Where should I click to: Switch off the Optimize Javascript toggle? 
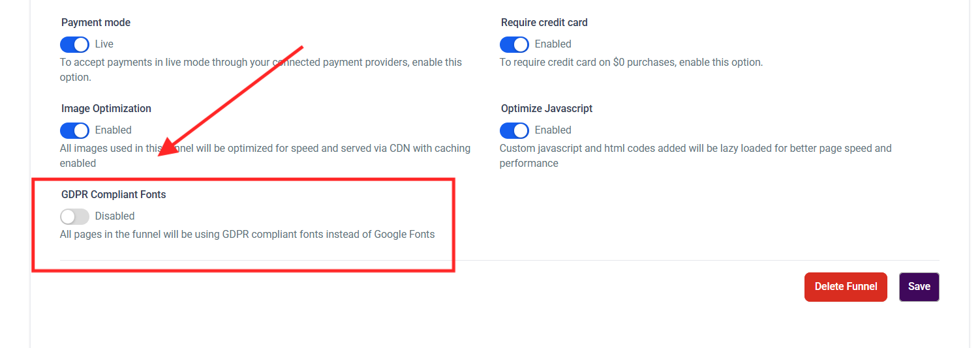click(514, 130)
